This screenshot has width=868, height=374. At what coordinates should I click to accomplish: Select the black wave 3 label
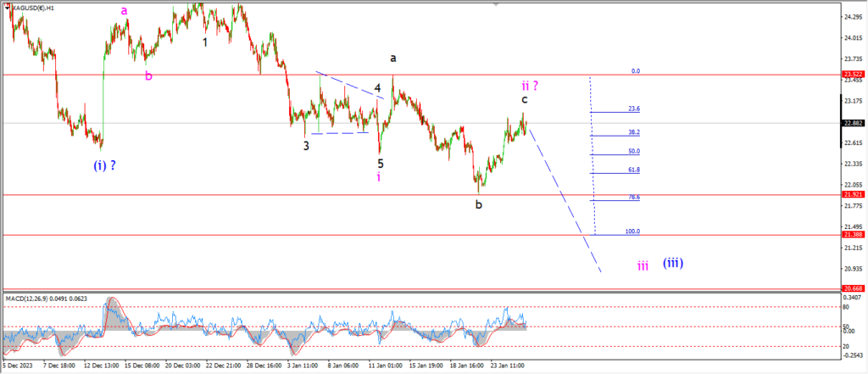coord(305,146)
